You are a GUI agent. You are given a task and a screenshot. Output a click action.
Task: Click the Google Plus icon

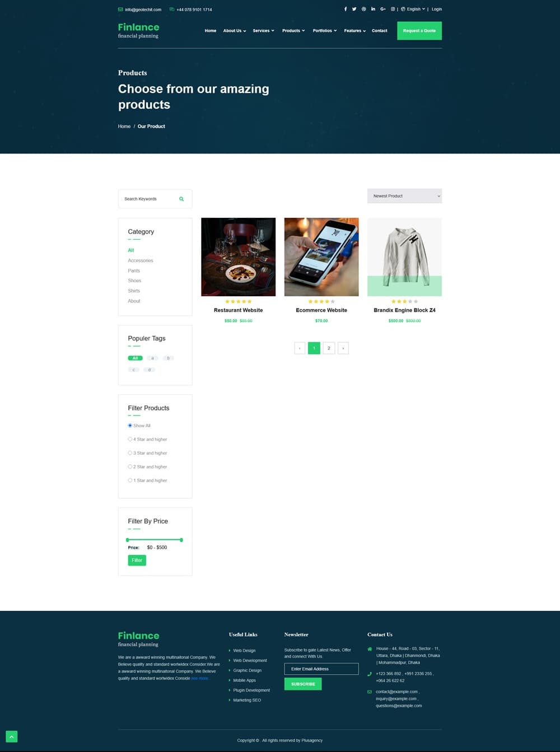[383, 9]
